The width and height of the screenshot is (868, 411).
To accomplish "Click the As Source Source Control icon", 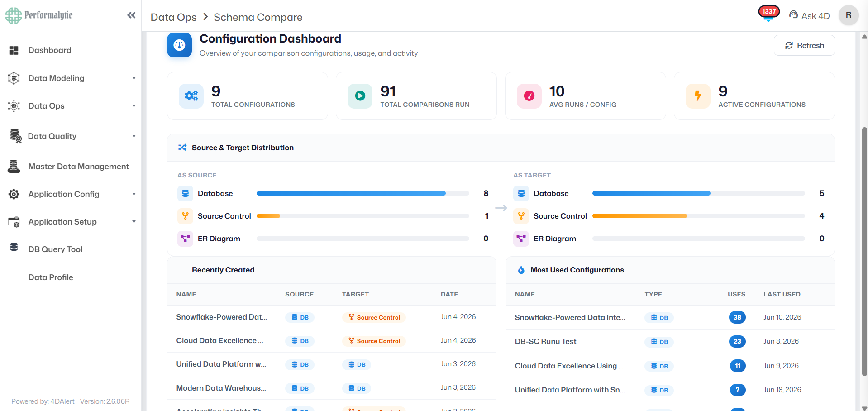I will click(185, 216).
